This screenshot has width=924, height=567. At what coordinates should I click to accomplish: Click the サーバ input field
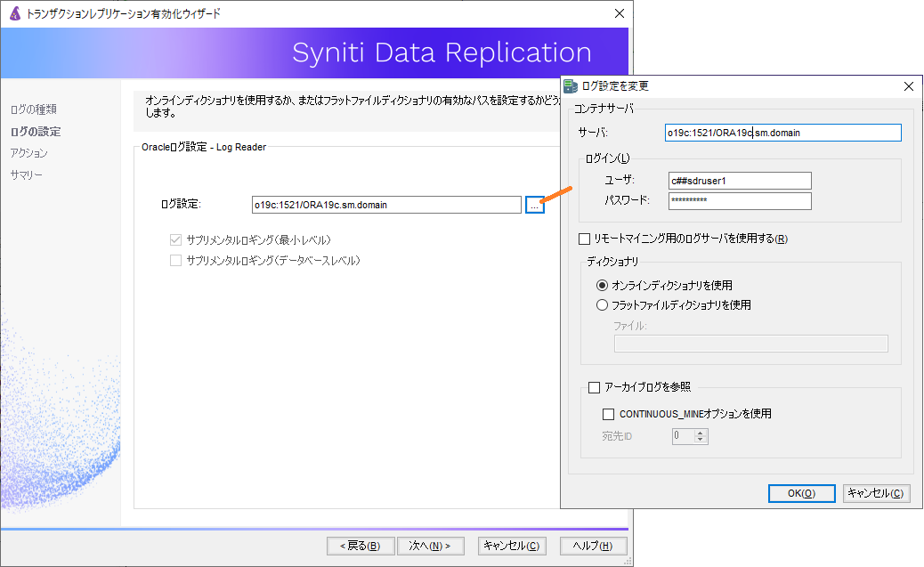(783, 133)
